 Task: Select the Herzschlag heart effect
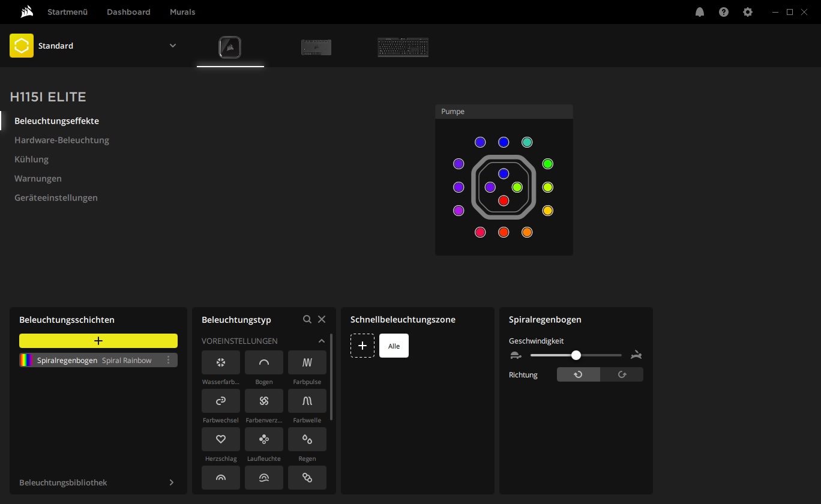coord(221,439)
